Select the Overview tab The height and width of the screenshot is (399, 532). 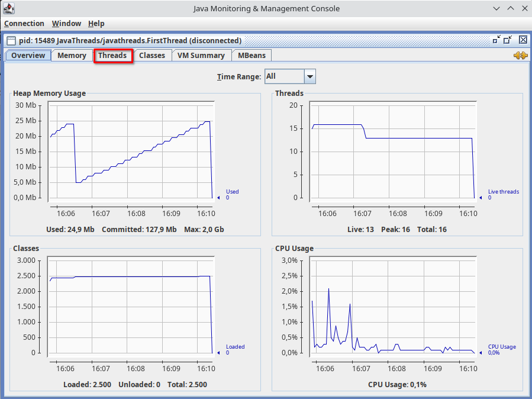[x=28, y=55]
